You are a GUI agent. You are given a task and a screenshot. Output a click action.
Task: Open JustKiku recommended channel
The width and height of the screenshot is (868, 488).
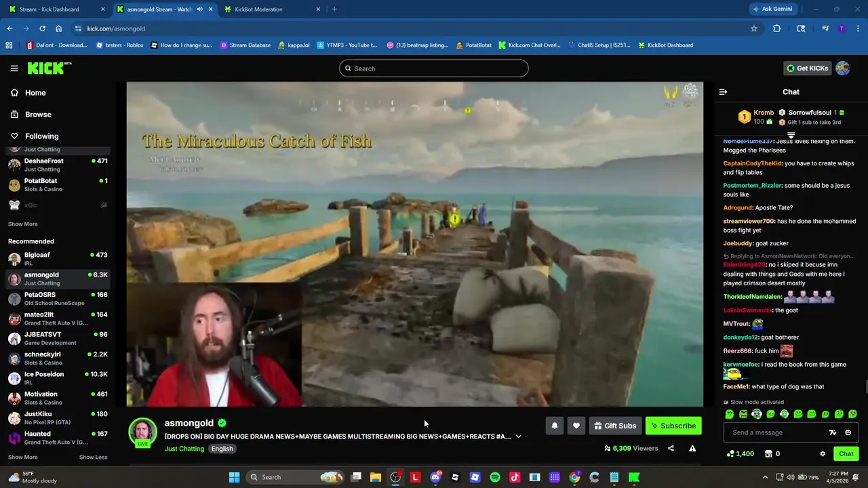click(x=57, y=418)
